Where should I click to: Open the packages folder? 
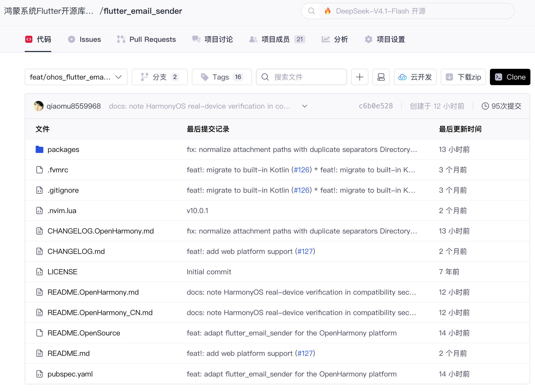pyautogui.click(x=63, y=149)
